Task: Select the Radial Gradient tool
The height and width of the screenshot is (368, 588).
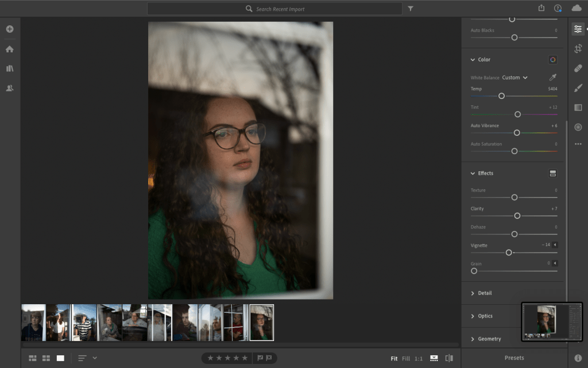Action: (x=578, y=127)
